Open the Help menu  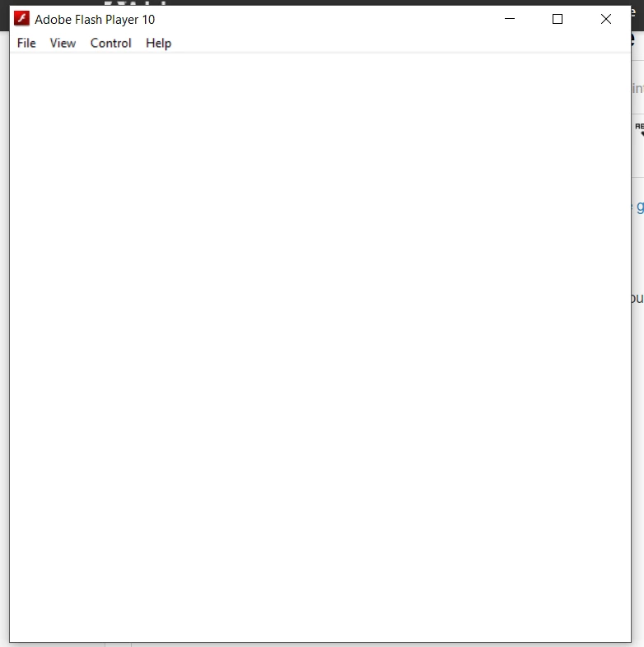pos(158,43)
